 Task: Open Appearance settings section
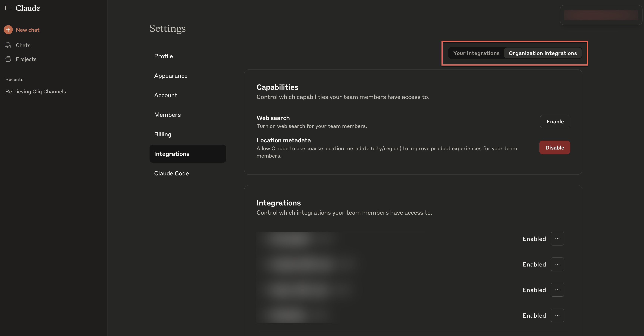(171, 76)
